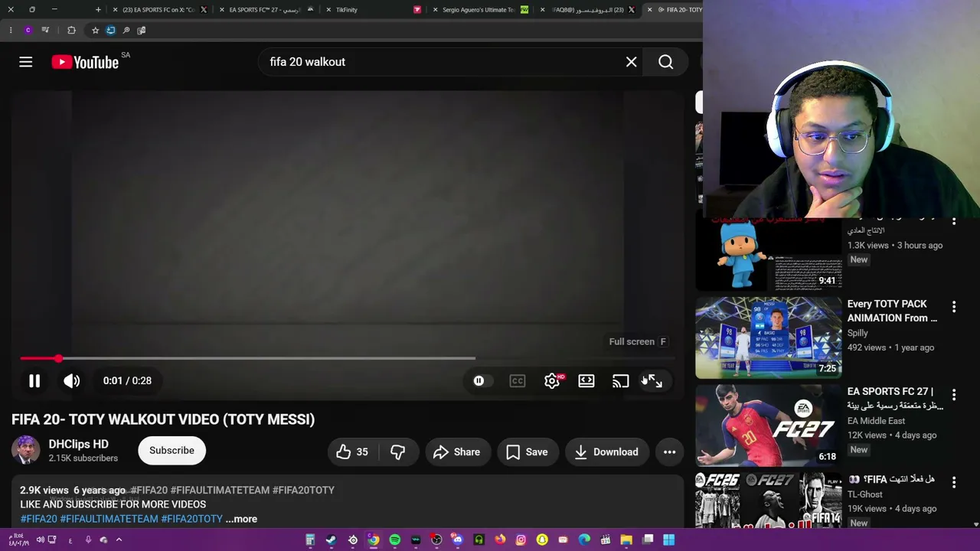
Task: Download the video
Action: click(606, 452)
